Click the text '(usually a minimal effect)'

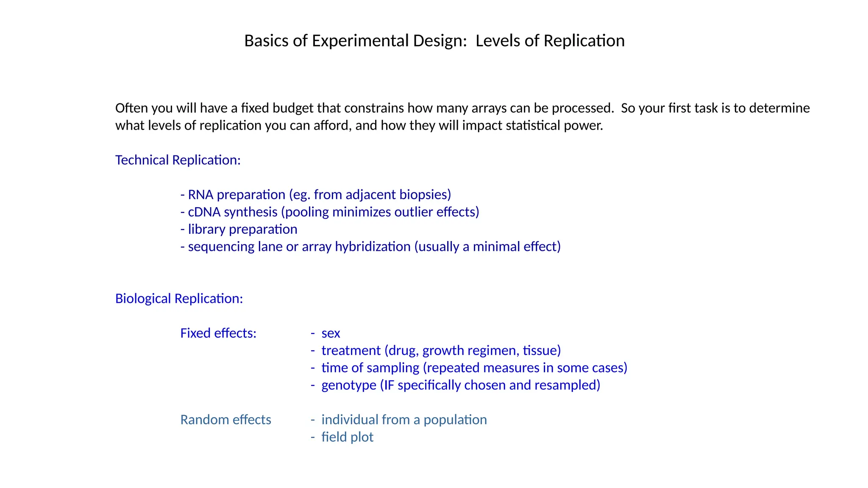[x=487, y=247]
